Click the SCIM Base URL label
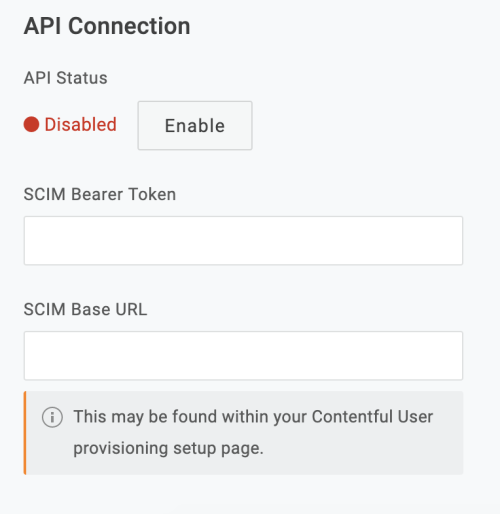 click(x=85, y=309)
